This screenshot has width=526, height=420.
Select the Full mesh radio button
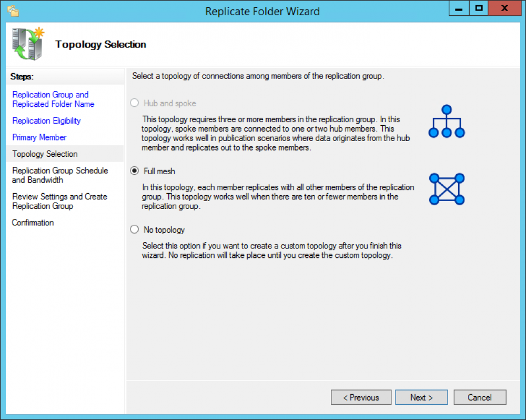click(134, 171)
